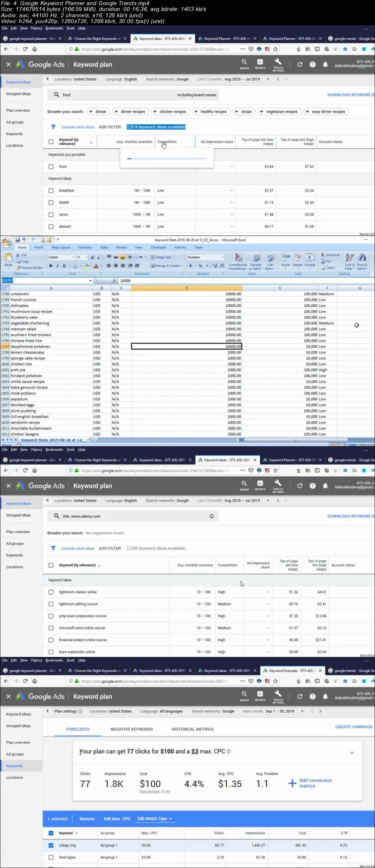
Task: Click the Format as Table icon
Action: [x=256, y=258]
